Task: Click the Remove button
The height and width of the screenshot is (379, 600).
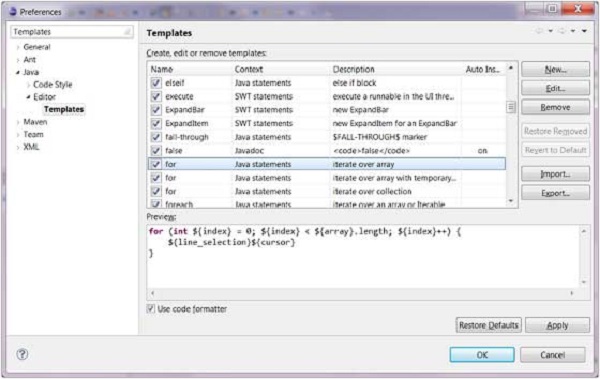Action: click(x=555, y=107)
